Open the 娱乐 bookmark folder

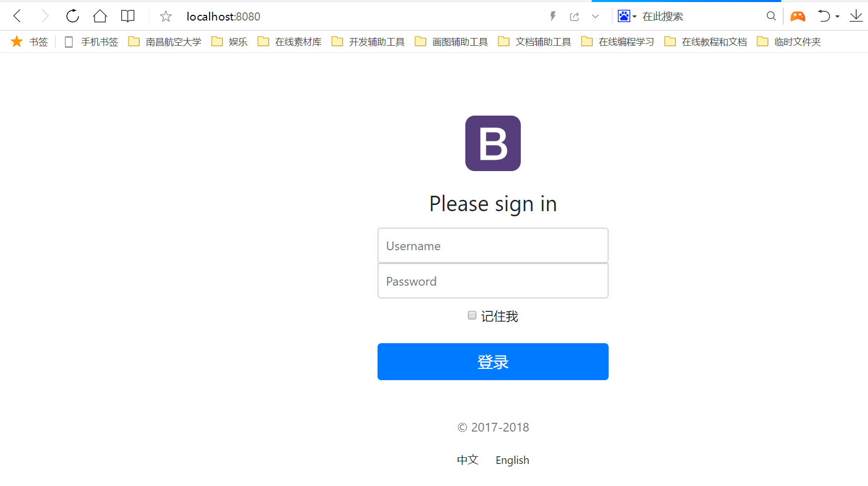pyautogui.click(x=230, y=42)
